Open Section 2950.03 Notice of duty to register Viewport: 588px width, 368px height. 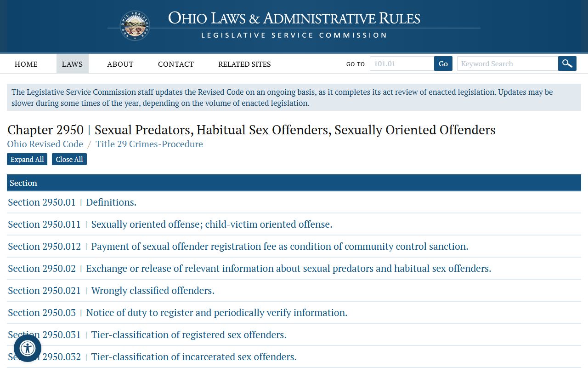[x=177, y=312]
